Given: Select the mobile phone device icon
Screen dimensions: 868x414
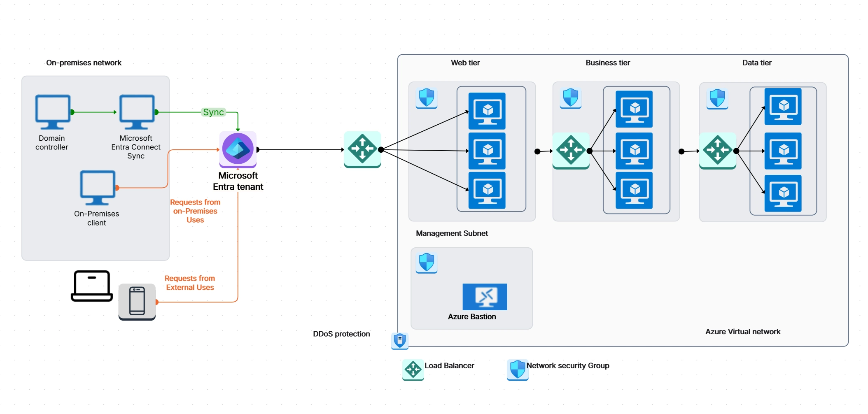Looking at the screenshot, I should pyautogui.click(x=137, y=302).
